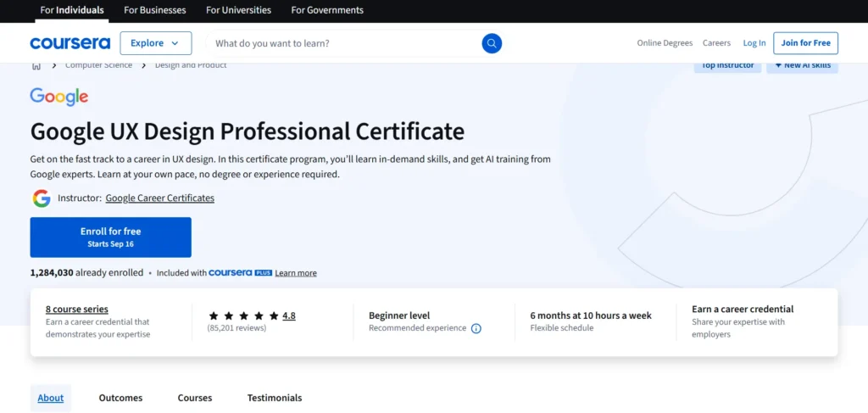Select the For Businesses top tab
Image resolution: width=868 pixels, height=413 pixels.
click(x=154, y=10)
